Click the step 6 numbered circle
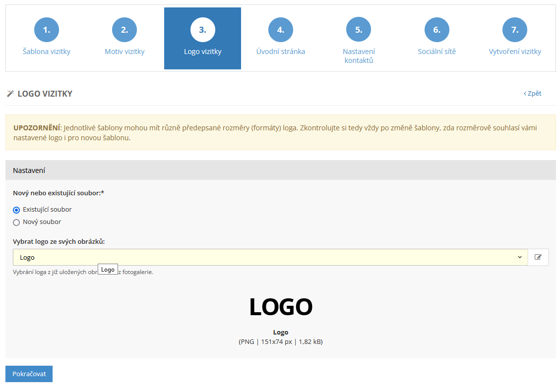 point(436,30)
